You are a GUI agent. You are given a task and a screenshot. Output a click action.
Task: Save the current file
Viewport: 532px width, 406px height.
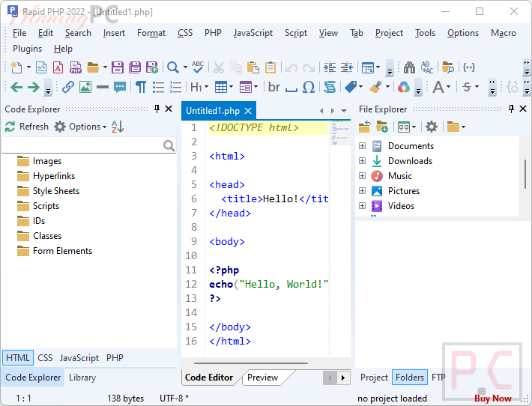[x=118, y=67]
